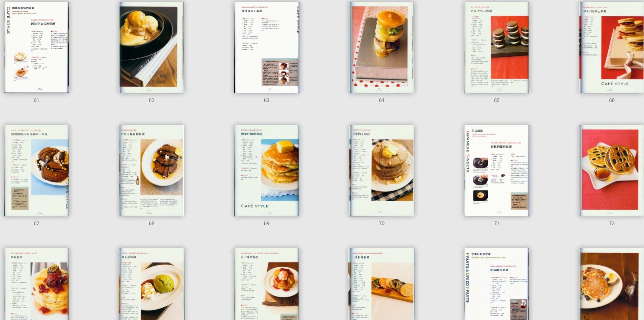Select thumbnail with pancakes on long wooden tray
The width and height of the screenshot is (644, 320).
tap(381, 284)
